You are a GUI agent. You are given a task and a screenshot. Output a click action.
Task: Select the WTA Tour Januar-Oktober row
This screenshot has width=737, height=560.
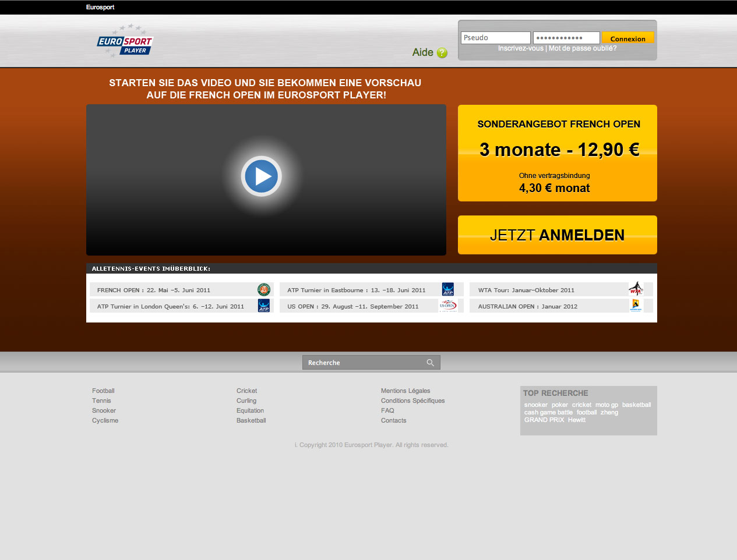point(561,290)
